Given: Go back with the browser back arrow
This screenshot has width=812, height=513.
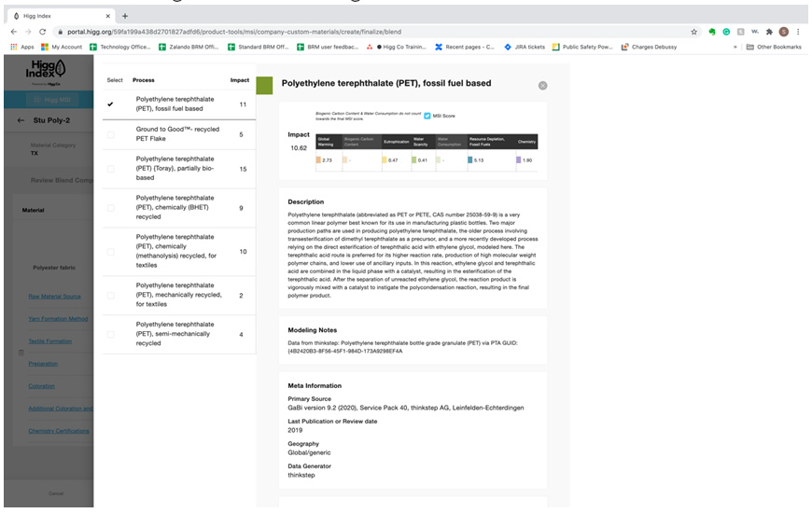Looking at the screenshot, I should [14, 32].
